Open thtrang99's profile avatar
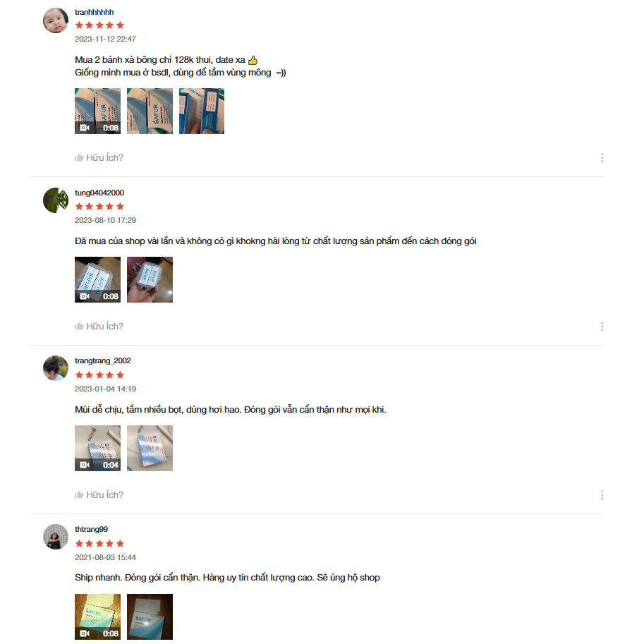 56,536
